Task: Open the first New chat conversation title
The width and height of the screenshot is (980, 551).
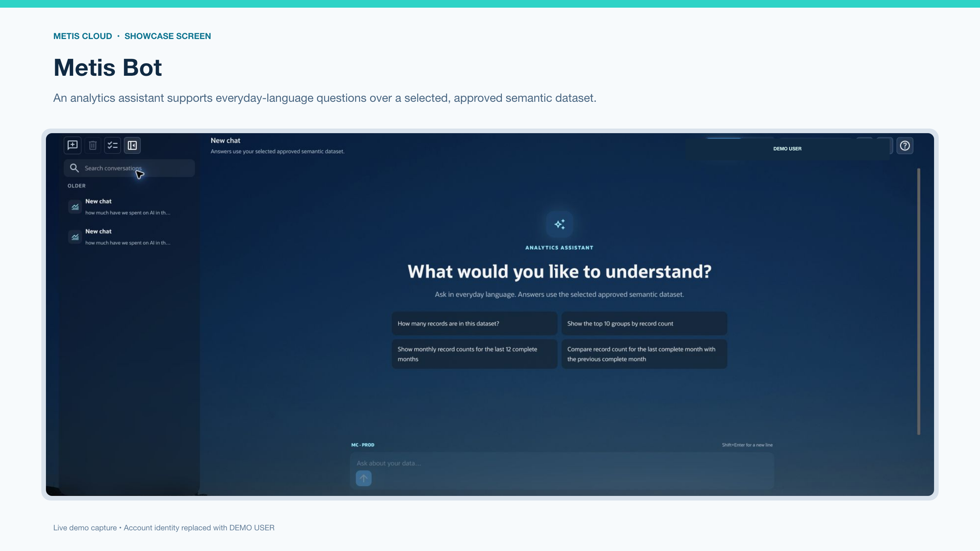Action: coord(98,201)
